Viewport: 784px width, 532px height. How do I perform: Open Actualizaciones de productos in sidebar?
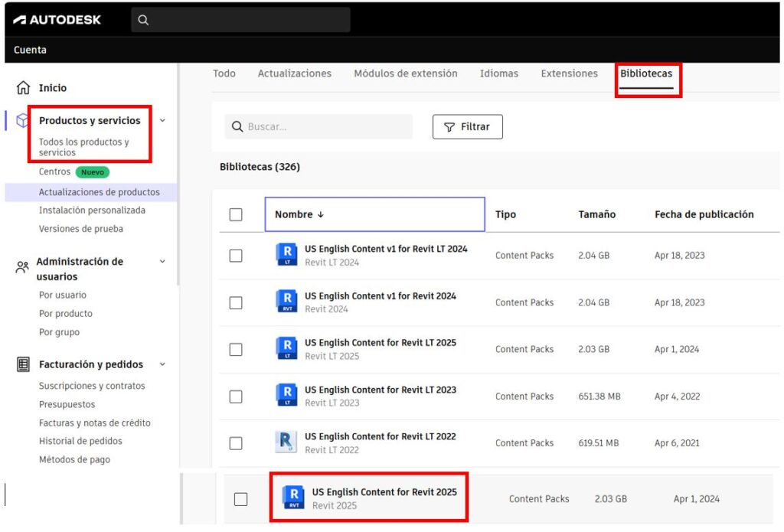click(x=99, y=192)
